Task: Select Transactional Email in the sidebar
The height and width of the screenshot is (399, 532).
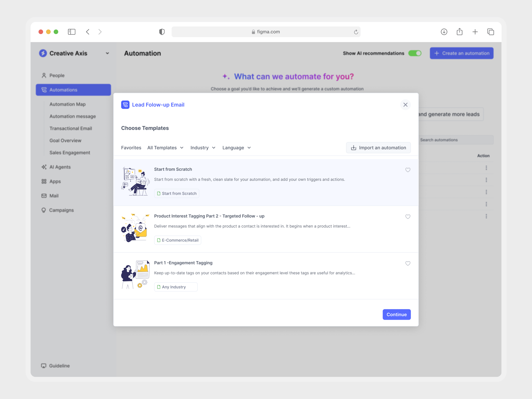Action: point(70,128)
